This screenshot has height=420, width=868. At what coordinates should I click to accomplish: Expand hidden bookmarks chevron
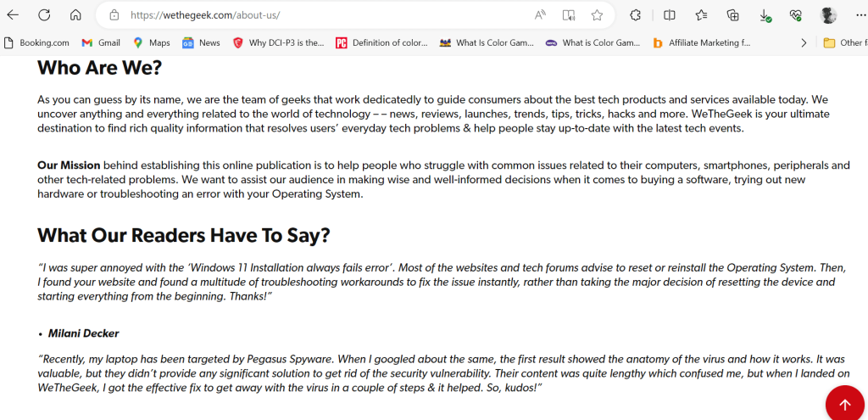pyautogui.click(x=804, y=42)
